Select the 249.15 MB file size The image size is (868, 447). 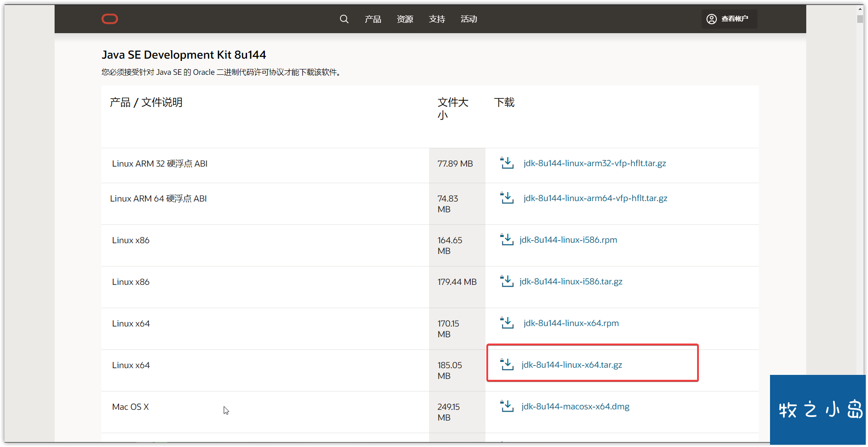pyautogui.click(x=448, y=412)
